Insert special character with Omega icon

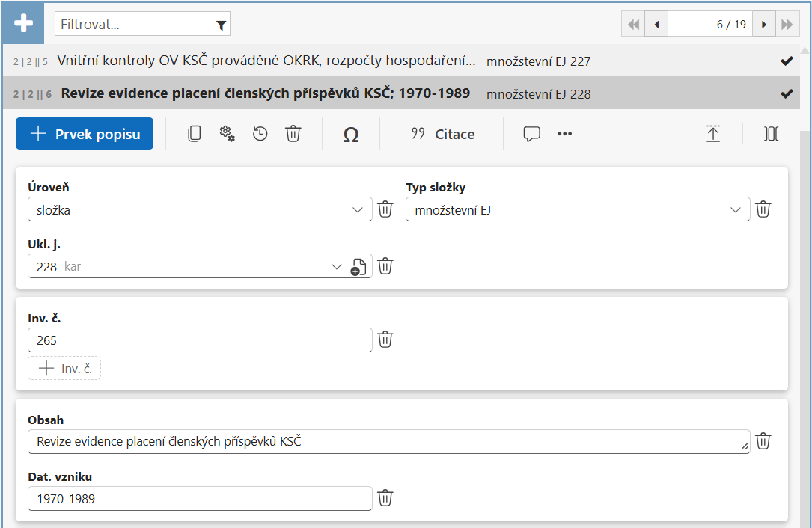point(351,135)
